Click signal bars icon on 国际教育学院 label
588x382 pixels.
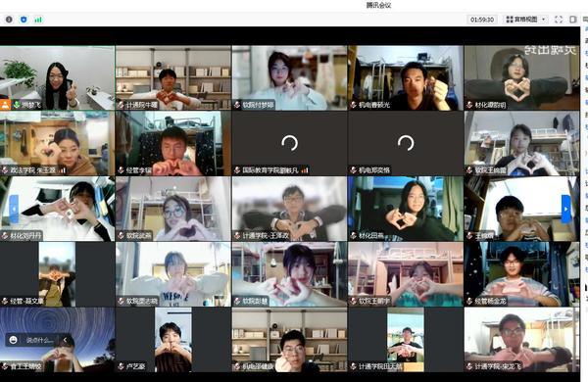click(x=305, y=170)
